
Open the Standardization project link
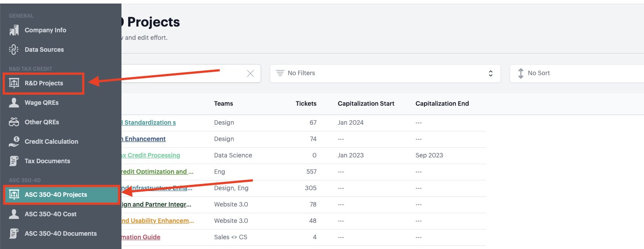point(149,123)
